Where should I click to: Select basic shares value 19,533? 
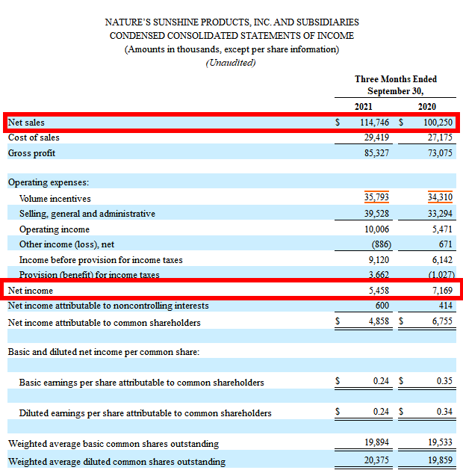440,442
